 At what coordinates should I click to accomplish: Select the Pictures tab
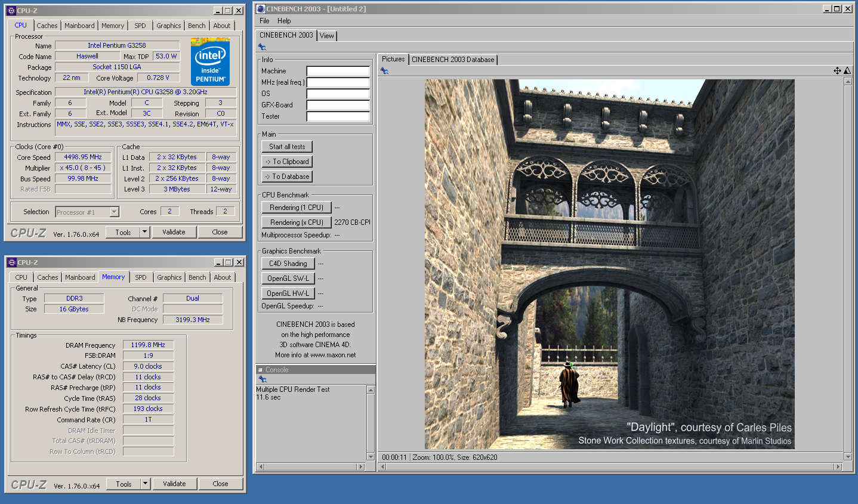tap(393, 59)
